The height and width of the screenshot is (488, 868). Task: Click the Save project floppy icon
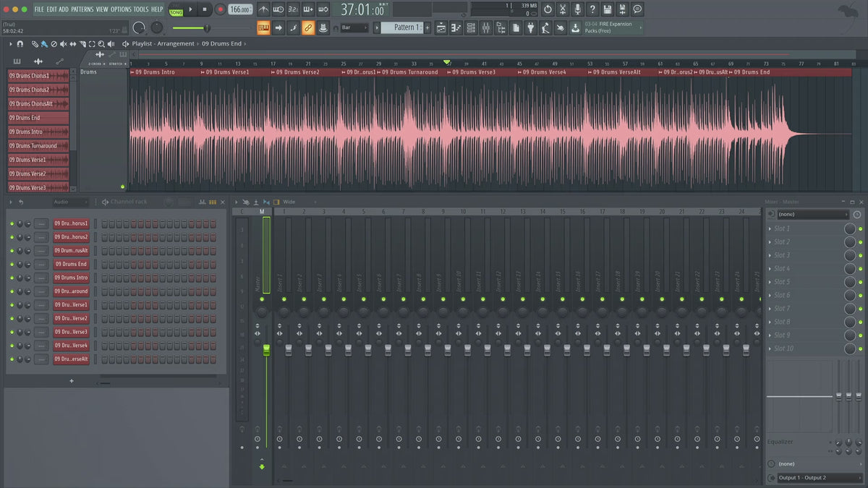pyautogui.click(x=607, y=9)
